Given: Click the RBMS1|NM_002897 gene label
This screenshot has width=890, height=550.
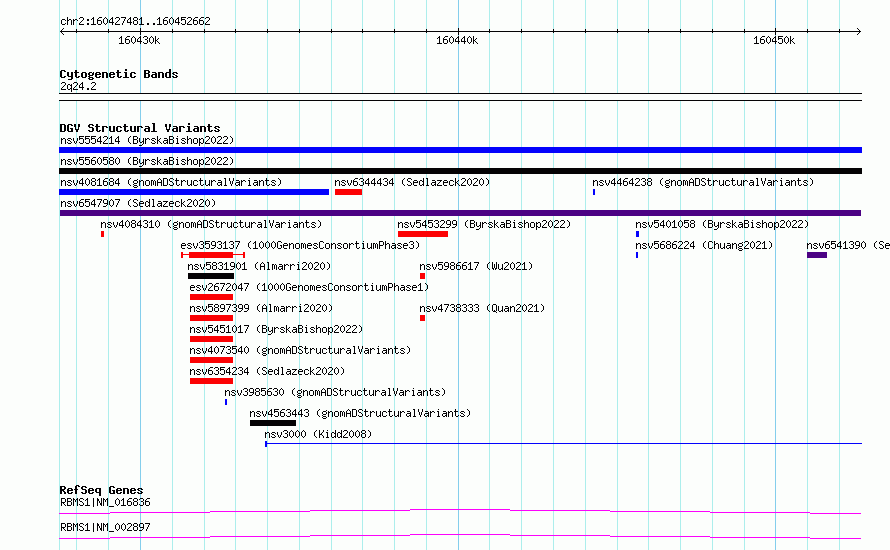Looking at the screenshot, I should click(x=105, y=527).
